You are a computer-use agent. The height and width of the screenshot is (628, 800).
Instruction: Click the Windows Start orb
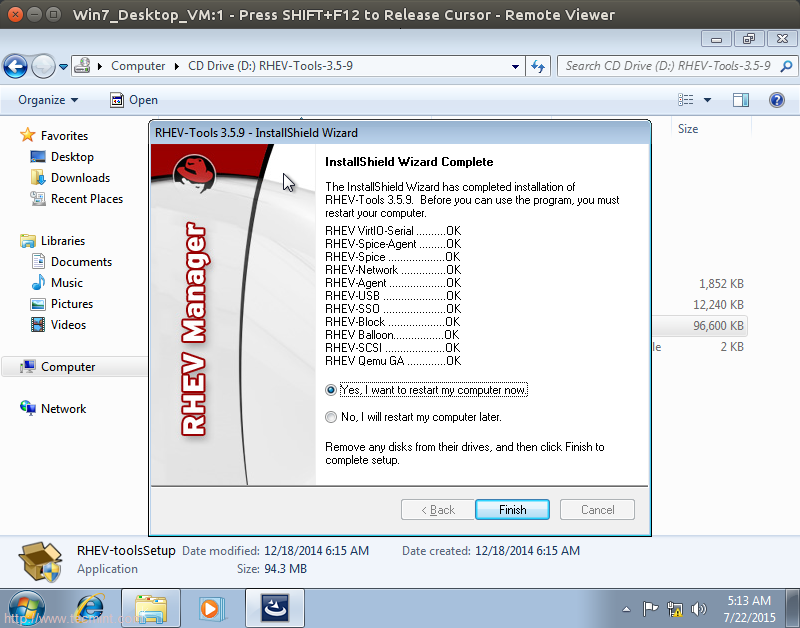point(27,606)
